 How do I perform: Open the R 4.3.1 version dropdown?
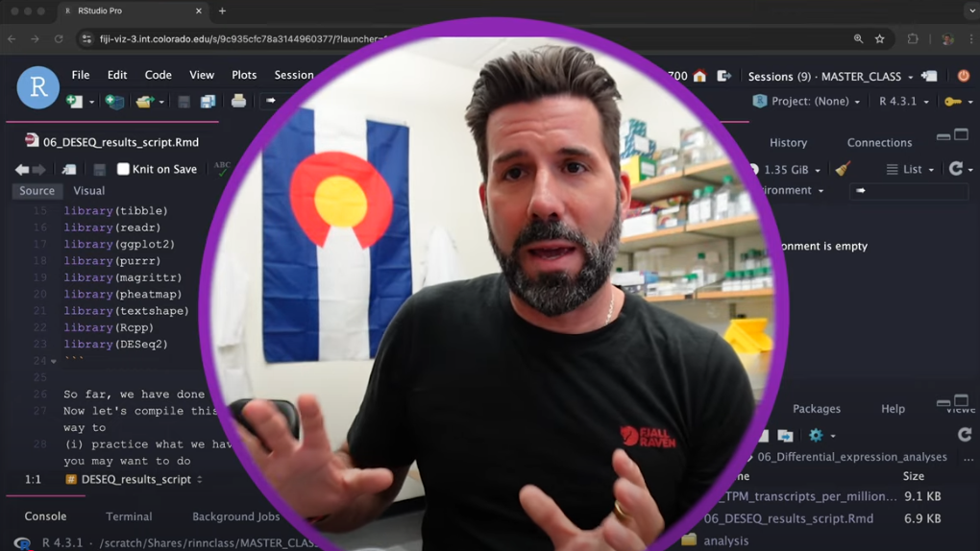tap(904, 101)
